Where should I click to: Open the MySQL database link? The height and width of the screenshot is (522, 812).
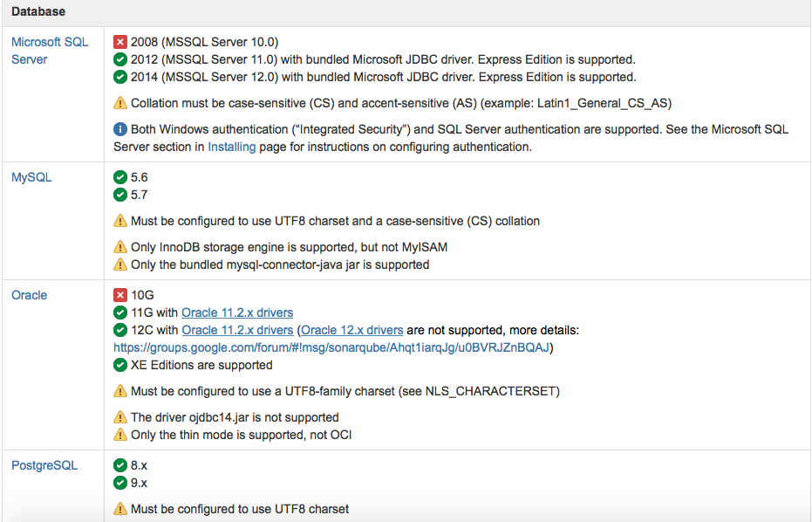31,177
